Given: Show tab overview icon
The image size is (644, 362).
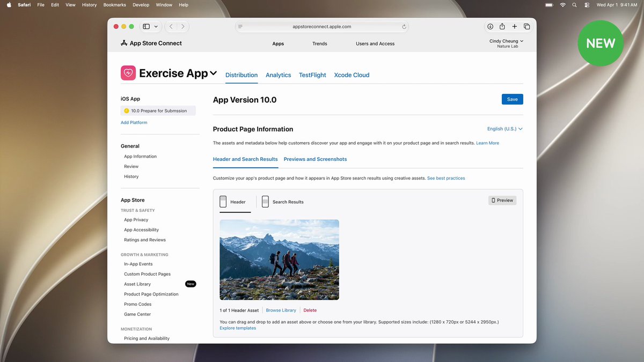Looking at the screenshot, I should (527, 26).
